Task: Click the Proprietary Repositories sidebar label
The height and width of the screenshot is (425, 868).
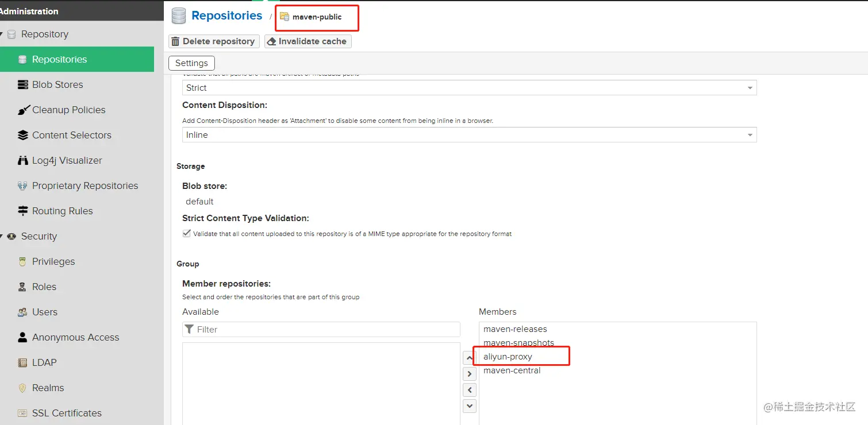Action: [x=85, y=186]
